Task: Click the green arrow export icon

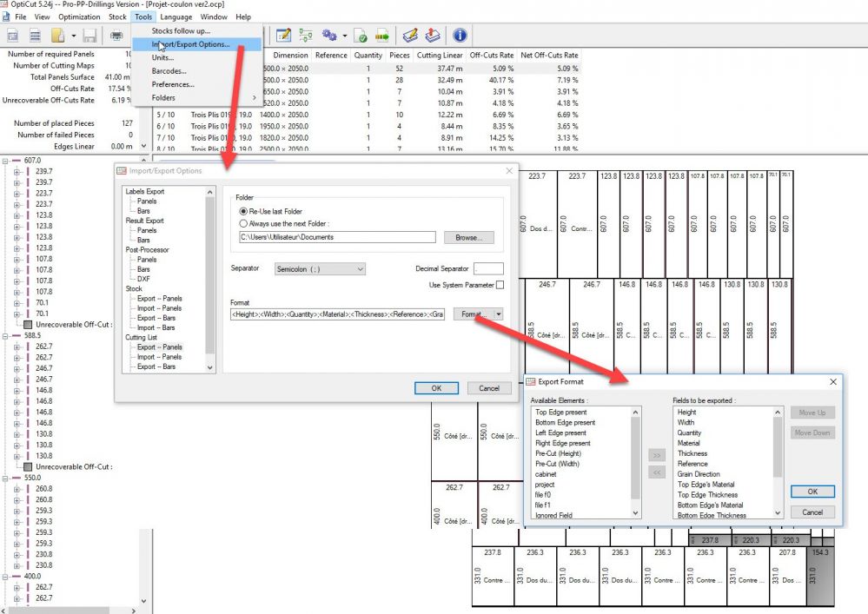Action: pos(382,36)
